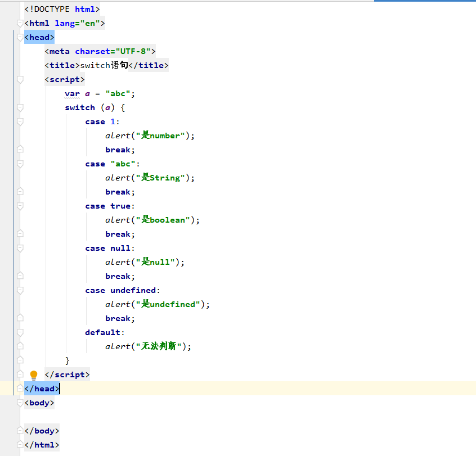Click the alert call with "是undefined"
Screen dimensions: 476x456
pos(158,304)
